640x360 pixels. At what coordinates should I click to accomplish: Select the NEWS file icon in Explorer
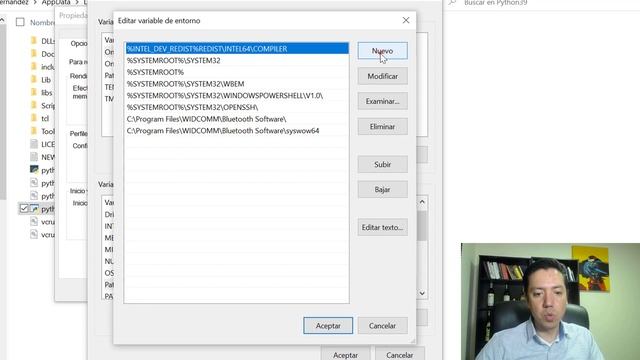34,157
